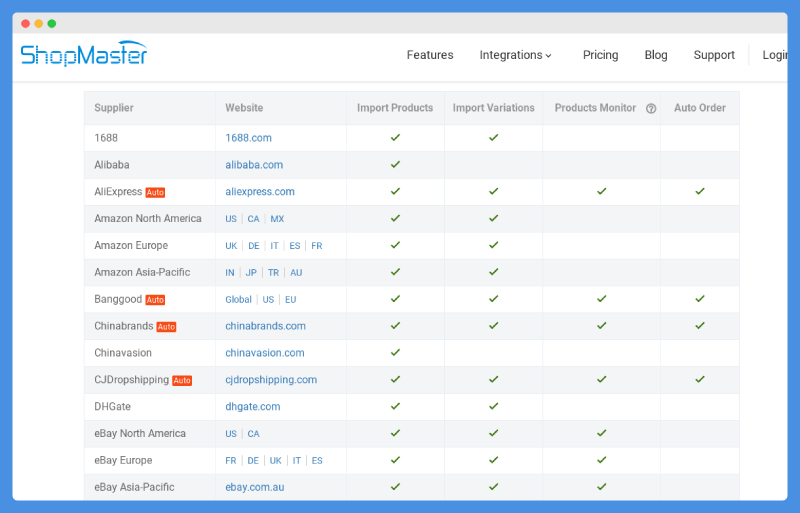Screen dimensions: 800x513
Task: Click the Banggood Auto badge
Action: [x=155, y=300]
